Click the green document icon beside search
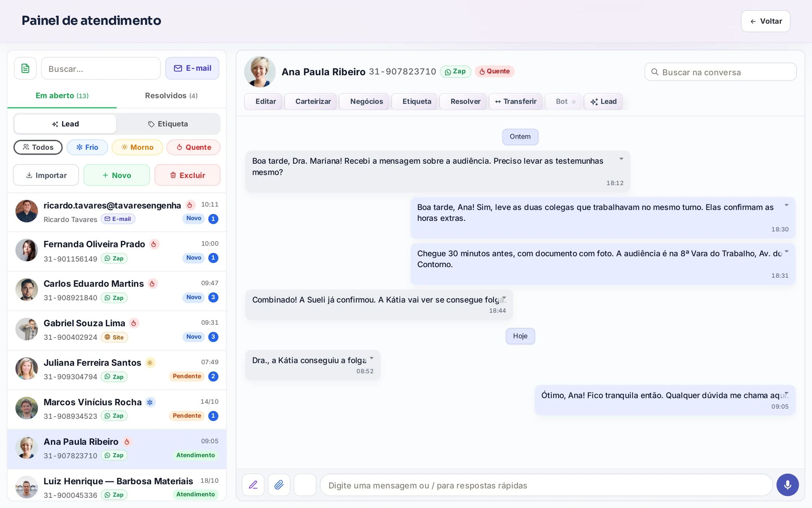The image size is (812, 508). [x=25, y=68]
